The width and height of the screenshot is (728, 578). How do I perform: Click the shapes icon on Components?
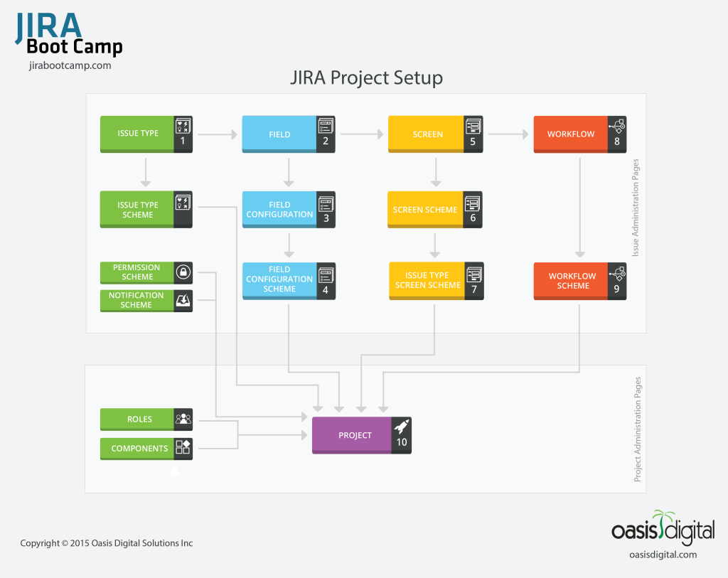click(x=183, y=448)
